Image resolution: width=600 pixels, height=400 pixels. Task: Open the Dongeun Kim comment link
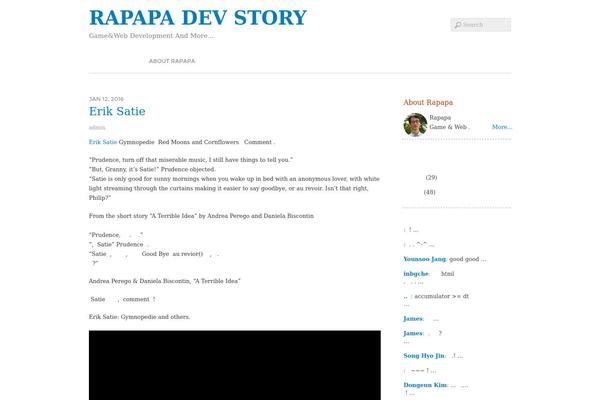[x=425, y=385]
